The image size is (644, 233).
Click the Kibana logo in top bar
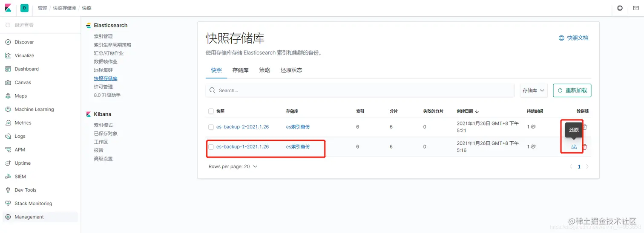tap(8, 8)
